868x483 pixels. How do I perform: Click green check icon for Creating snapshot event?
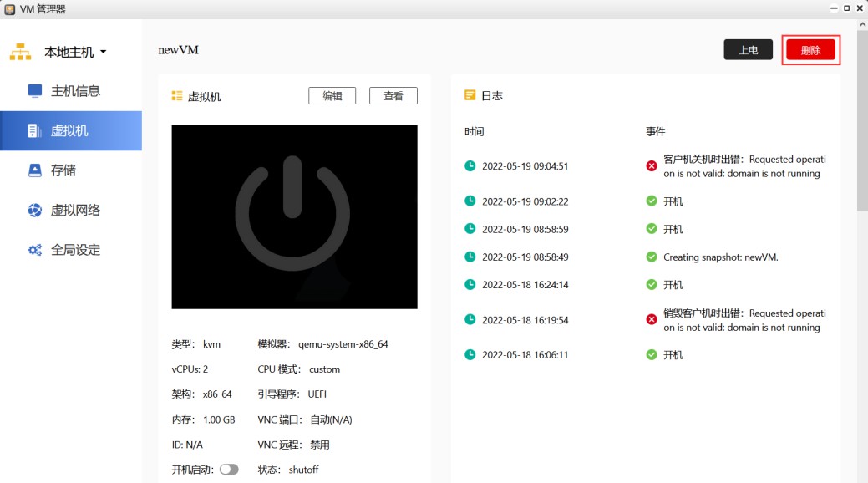click(652, 257)
